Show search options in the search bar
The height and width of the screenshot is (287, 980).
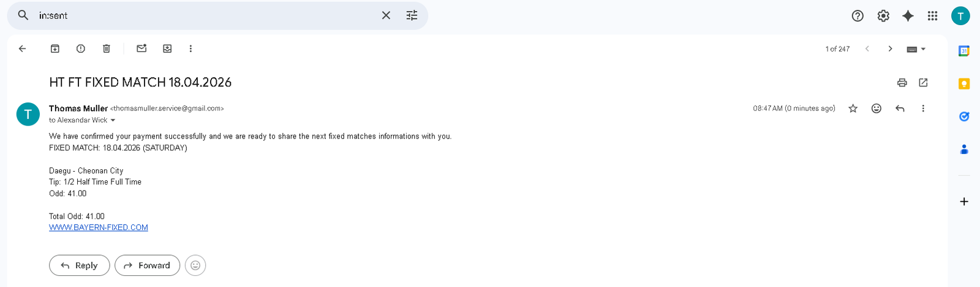[x=412, y=15]
